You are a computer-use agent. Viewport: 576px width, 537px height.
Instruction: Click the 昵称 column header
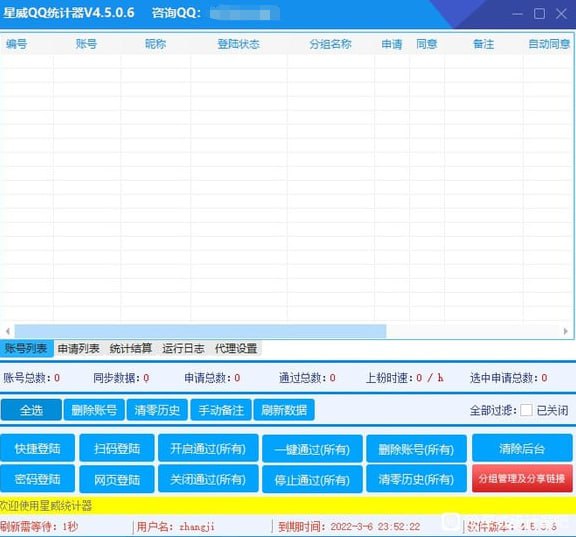pos(156,44)
